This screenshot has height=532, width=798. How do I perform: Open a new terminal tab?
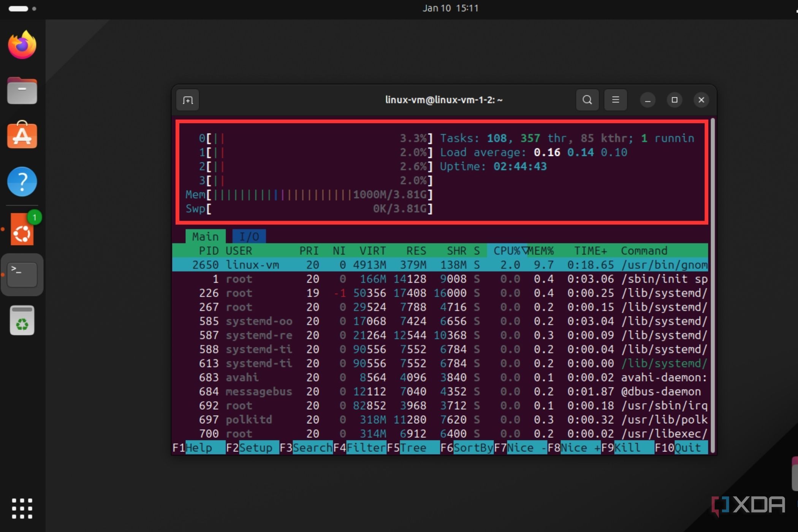pyautogui.click(x=188, y=100)
